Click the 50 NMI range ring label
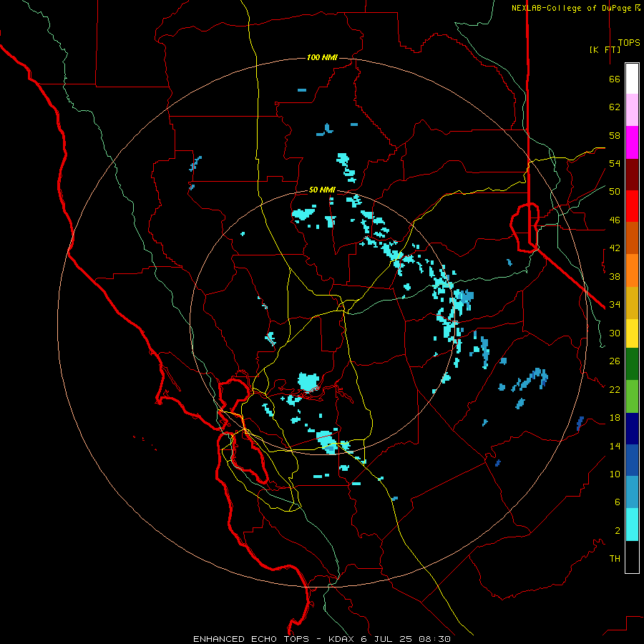This screenshot has height=644, width=644. 322,190
